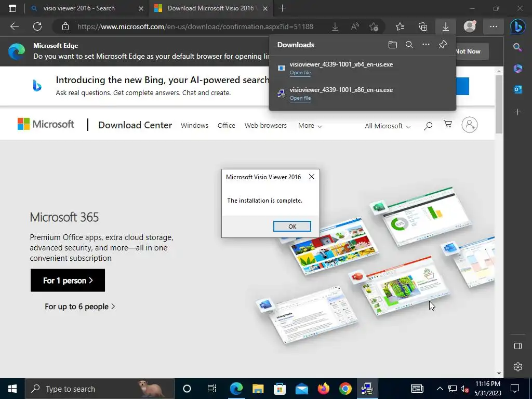
Task: Toggle the sidebar visibility icon
Action: pos(518,346)
